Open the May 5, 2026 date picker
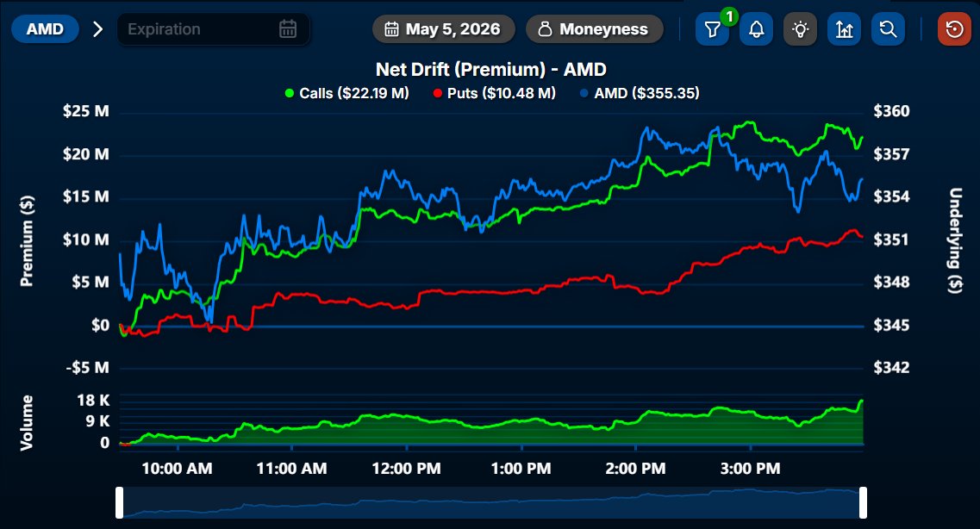Screen dimensions: 980x529 tap(443, 29)
